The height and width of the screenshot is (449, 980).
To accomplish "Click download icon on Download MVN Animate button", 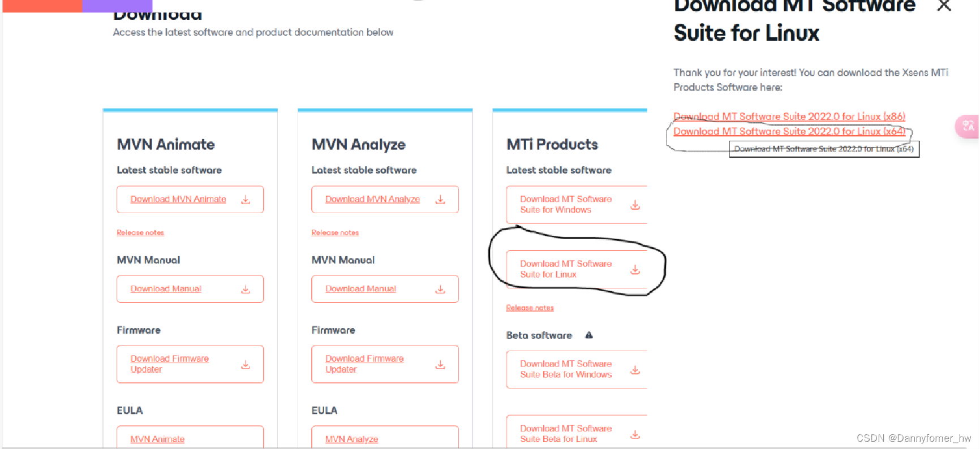I will click(x=245, y=199).
